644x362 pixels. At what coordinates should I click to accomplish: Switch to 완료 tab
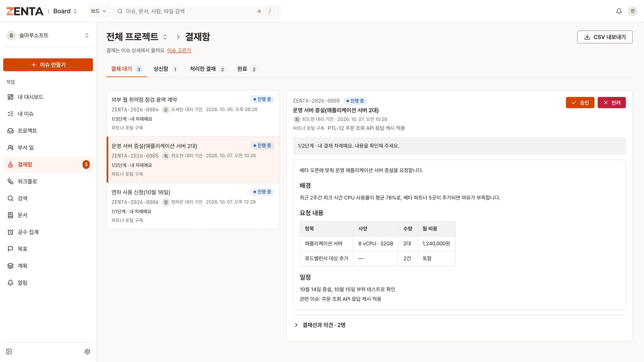tap(247, 69)
